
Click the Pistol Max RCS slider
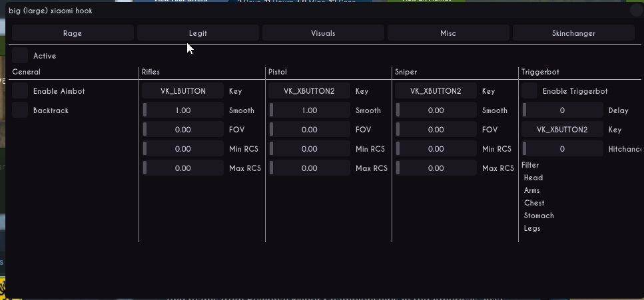pyautogui.click(x=309, y=168)
